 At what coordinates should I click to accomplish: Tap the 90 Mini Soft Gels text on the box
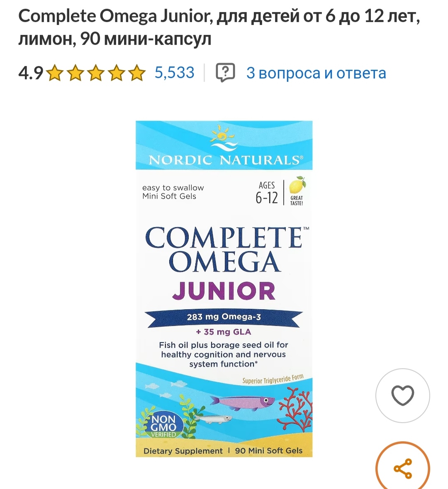coord(268,451)
